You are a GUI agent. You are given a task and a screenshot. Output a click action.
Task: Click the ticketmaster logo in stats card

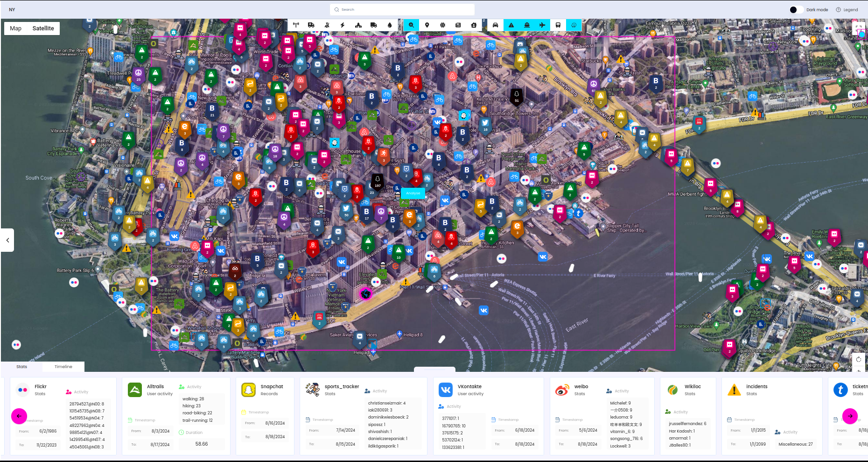pos(841,390)
